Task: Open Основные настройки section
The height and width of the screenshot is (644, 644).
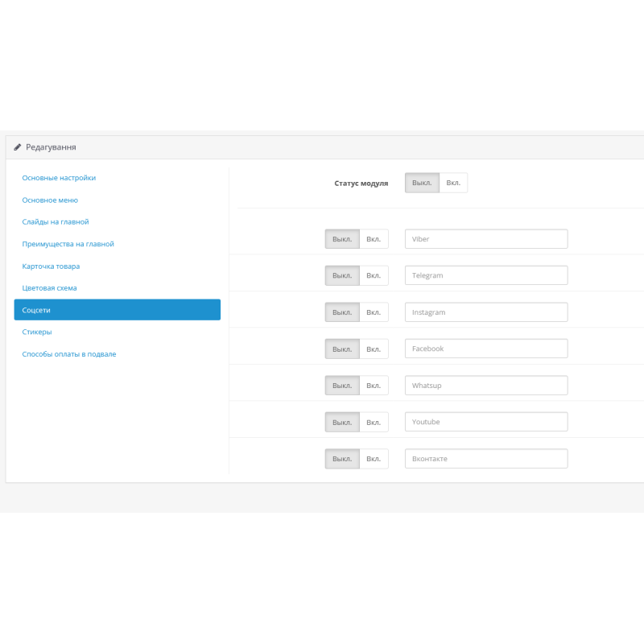Action: [x=60, y=178]
